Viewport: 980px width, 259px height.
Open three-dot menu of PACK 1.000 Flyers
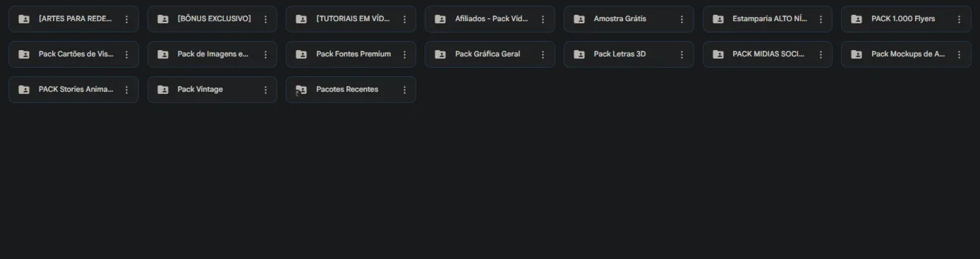click(960, 19)
